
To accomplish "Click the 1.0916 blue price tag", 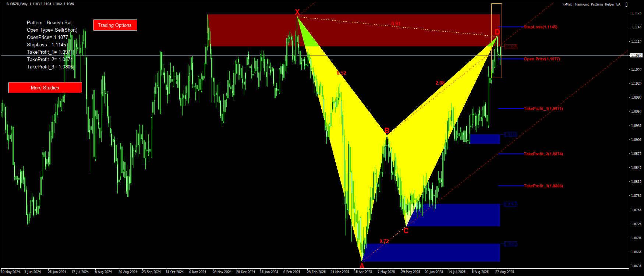I will [510, 135].
